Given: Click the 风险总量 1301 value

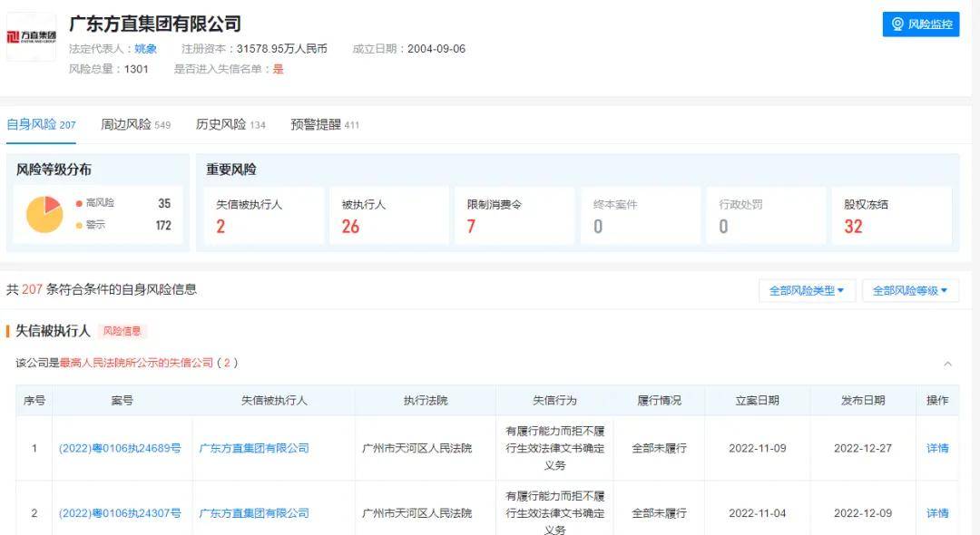Looking at the screenshot, I should 136,69.
